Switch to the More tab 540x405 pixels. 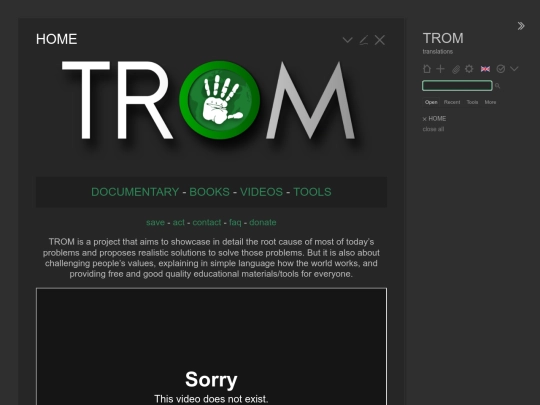click(490, 102)
